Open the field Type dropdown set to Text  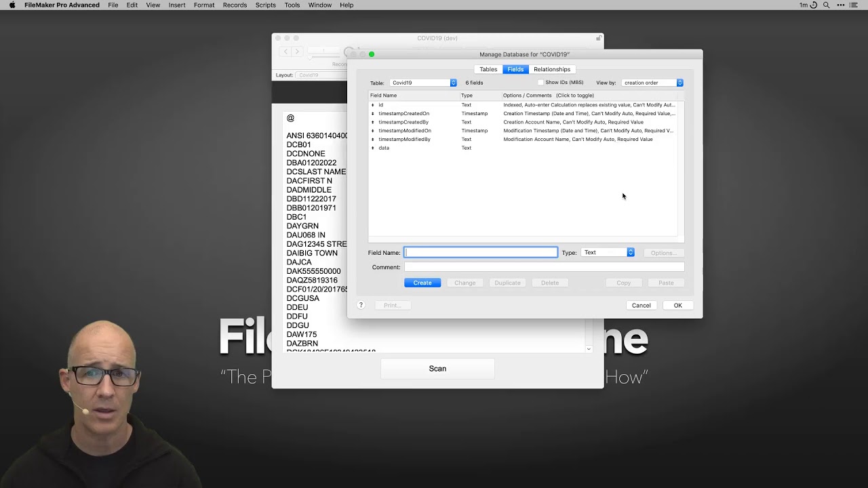(x=607, y=252)
